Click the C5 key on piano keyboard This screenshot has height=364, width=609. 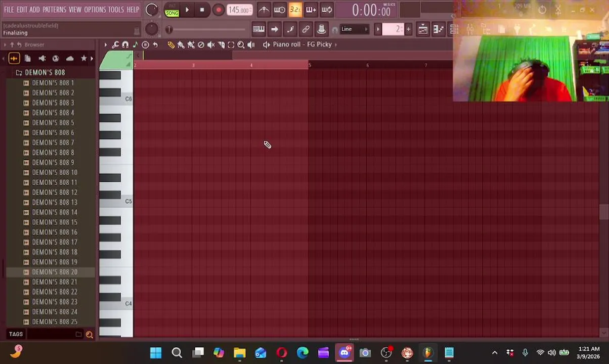click(116, 202)
